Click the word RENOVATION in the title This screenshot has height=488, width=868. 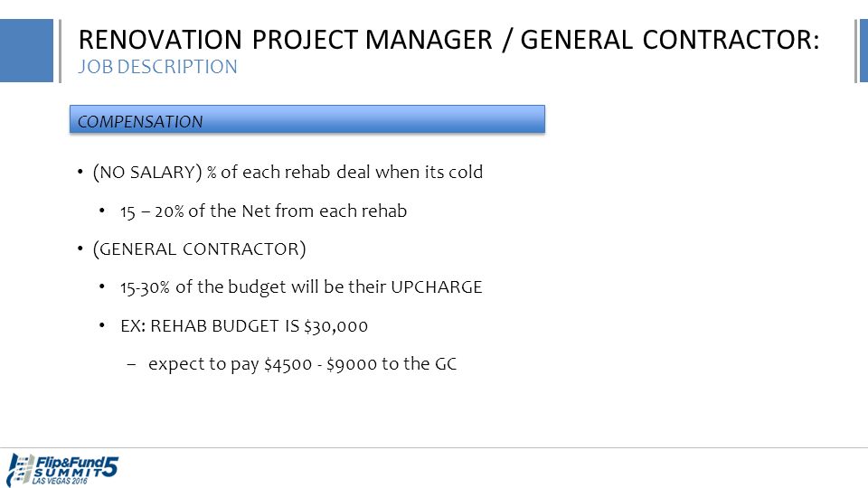coord(160,40)
